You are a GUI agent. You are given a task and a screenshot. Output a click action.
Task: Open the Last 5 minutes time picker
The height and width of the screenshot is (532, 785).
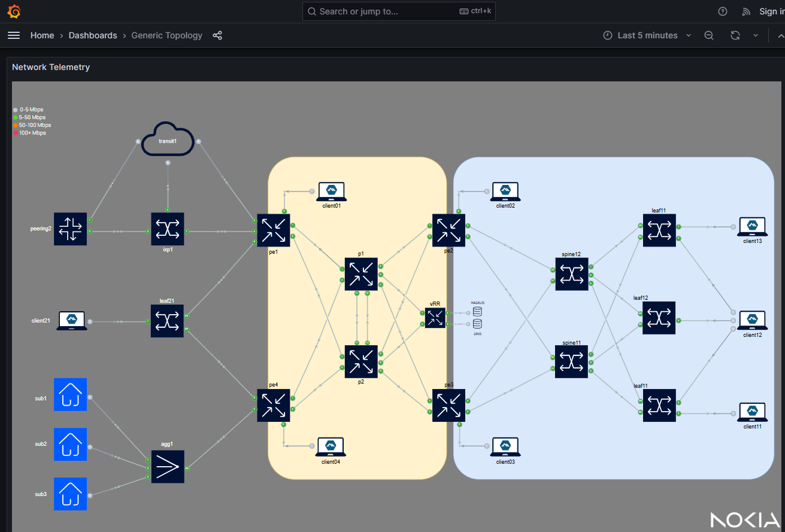(x=647, y=35)
